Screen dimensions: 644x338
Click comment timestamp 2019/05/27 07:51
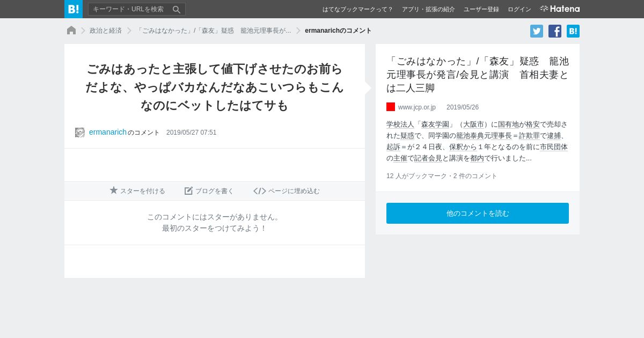192,133
